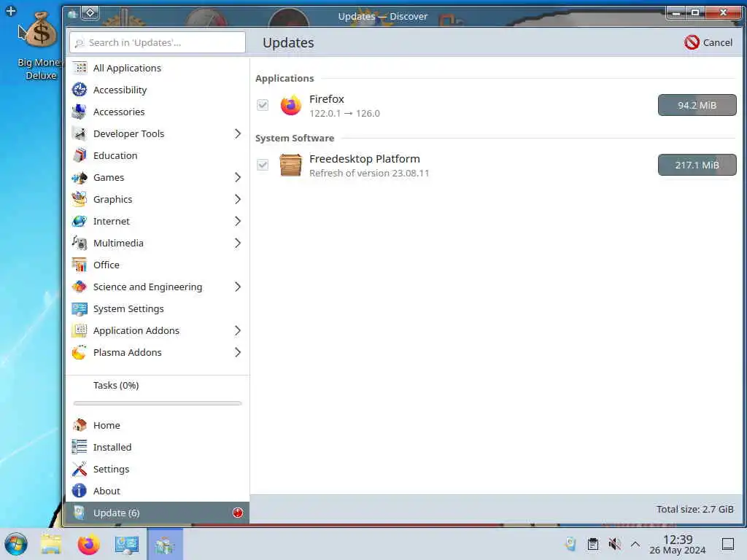747x560 pixels.
Task: Click the Freedesktop Platform crate icon
Action: [290, 166]
